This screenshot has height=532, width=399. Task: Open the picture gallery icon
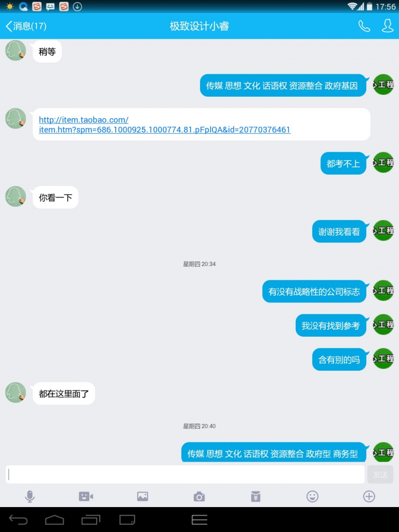(x=143, y=497)
